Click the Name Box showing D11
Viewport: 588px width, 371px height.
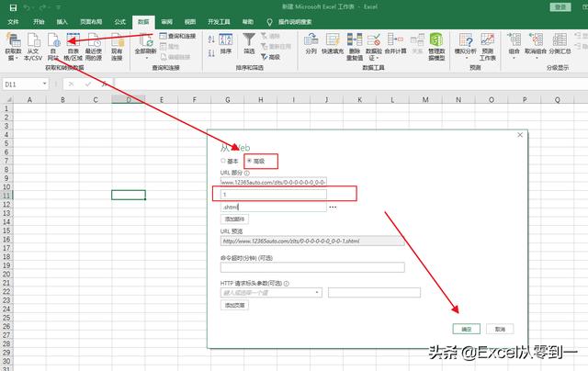pos(22,84)
